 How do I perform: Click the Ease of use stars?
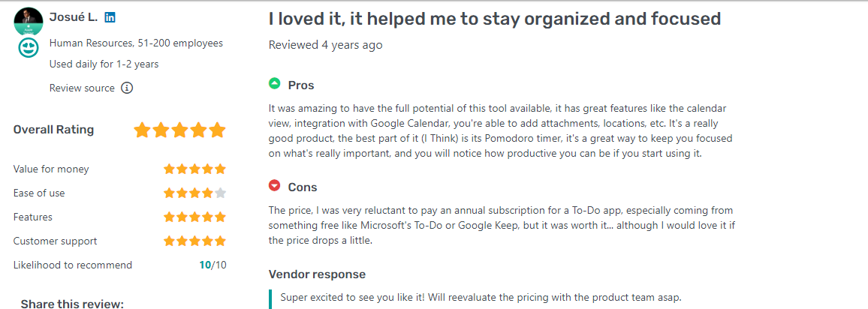click(194, 193)
